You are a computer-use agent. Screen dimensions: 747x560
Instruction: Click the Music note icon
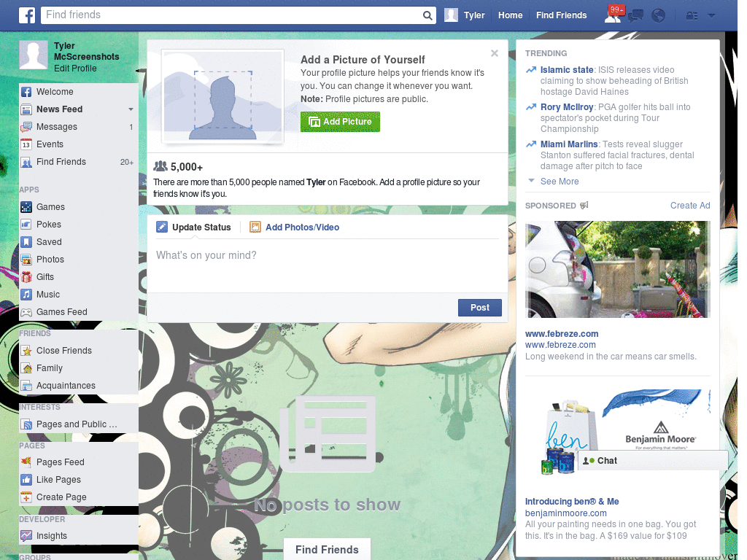click(x=26, y=295)
